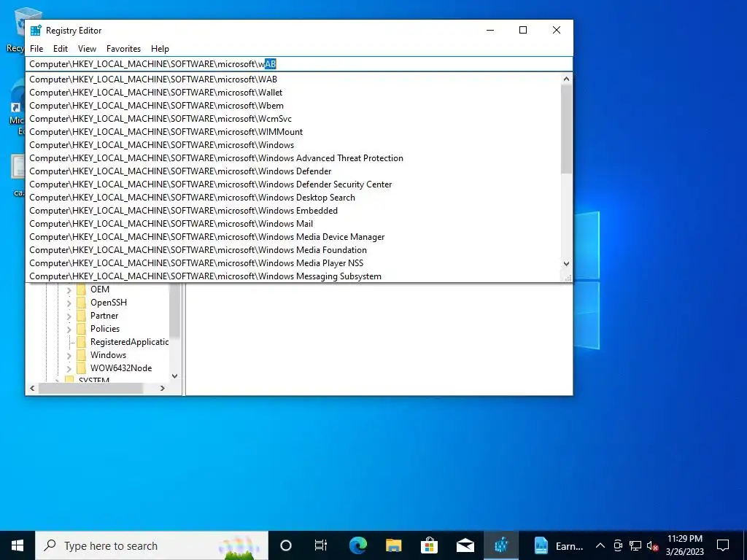This screenshot has height=560, width=747.
Task: Click tree horizontal scroll right arrow
Action: point(163,388)
